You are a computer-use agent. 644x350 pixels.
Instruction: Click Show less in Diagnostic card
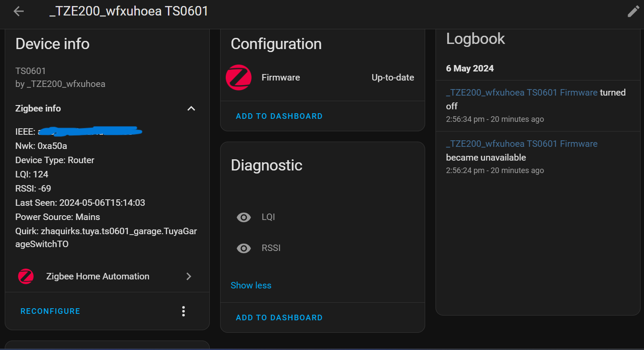coord(251,285)
